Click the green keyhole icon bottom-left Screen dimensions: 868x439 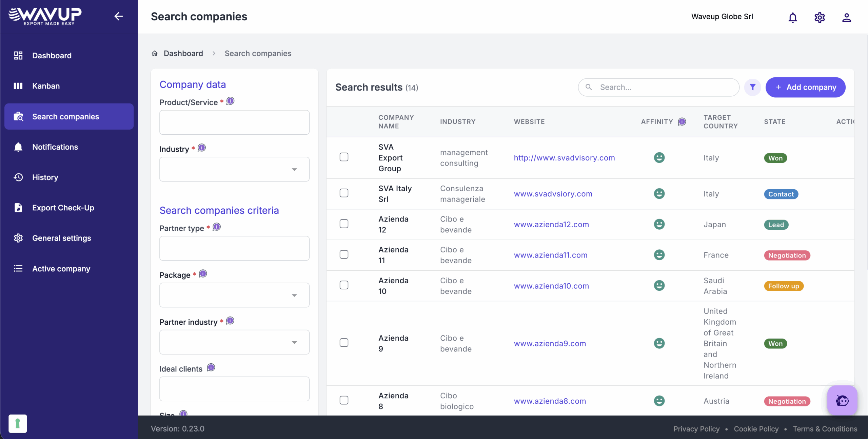point(18,423)
